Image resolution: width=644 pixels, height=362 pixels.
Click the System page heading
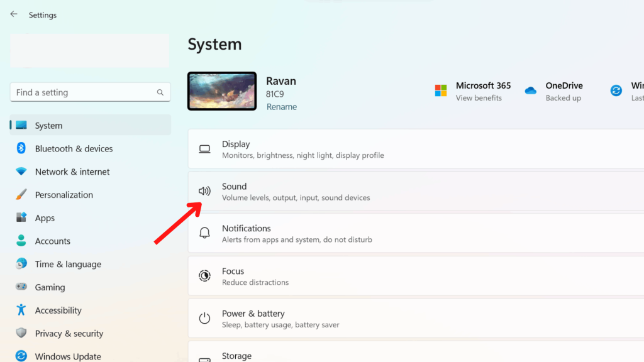click(215, 44)
